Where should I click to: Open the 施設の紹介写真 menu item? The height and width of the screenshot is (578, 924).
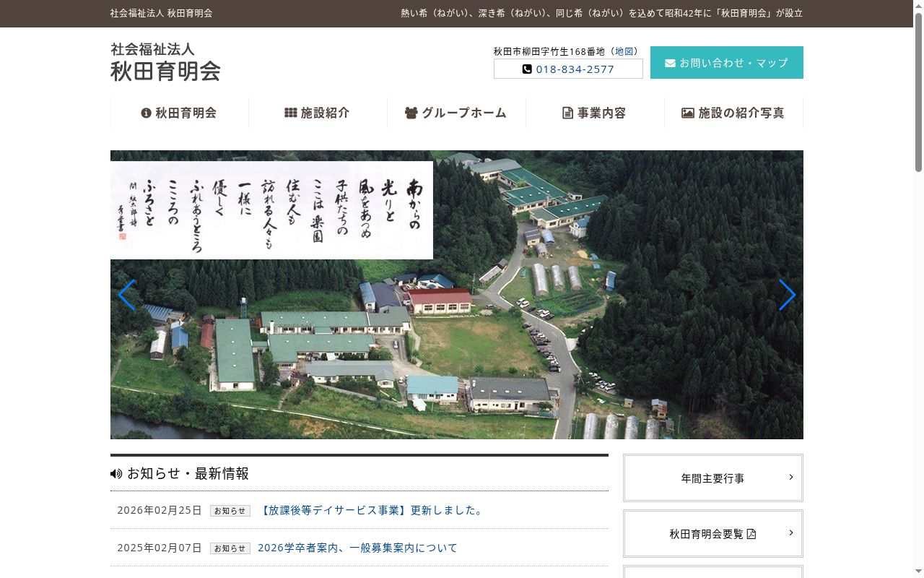733,113
